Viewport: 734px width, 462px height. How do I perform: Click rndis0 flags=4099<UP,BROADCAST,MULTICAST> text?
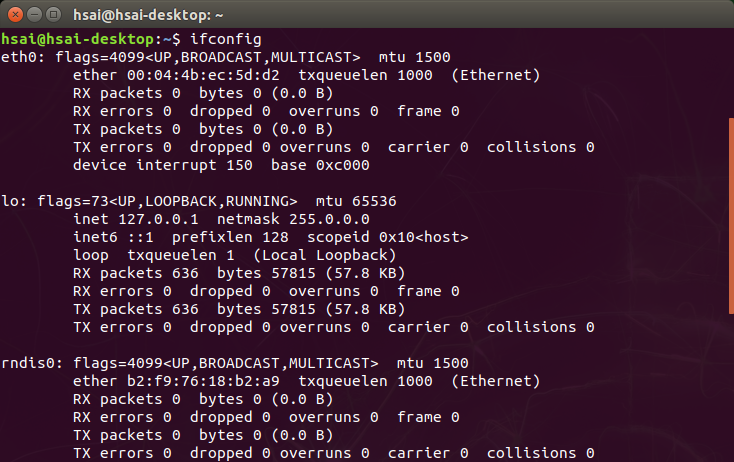[226, 363]
